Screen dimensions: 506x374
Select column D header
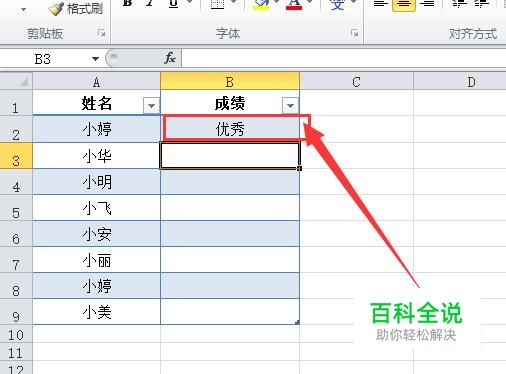point(460,82)
